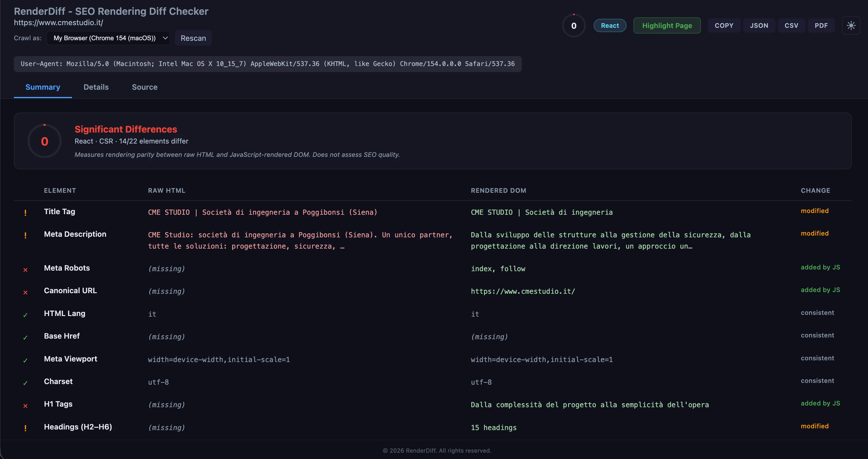Image resolution: width=868 pixels, height=459 pixels.
Task: Click the red X icon beside Meta Robots
Action: [x=25, y=270]
